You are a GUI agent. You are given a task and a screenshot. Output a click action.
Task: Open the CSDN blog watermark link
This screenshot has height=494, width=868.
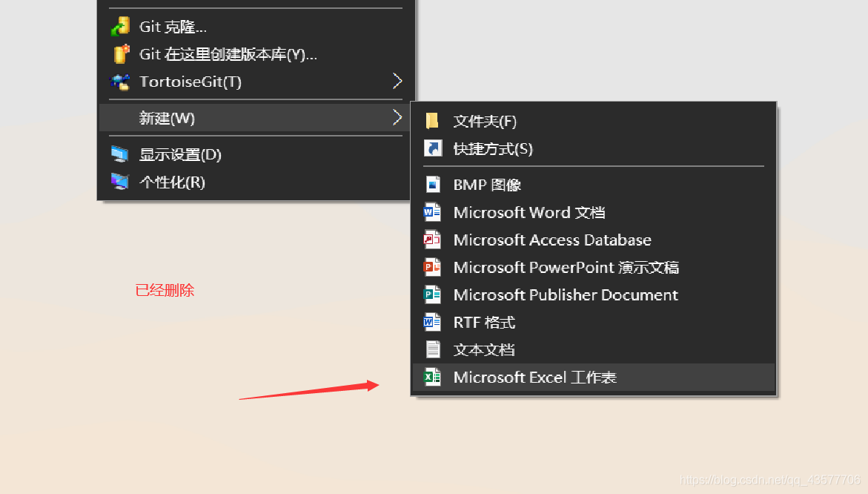[x=771, y=480]
